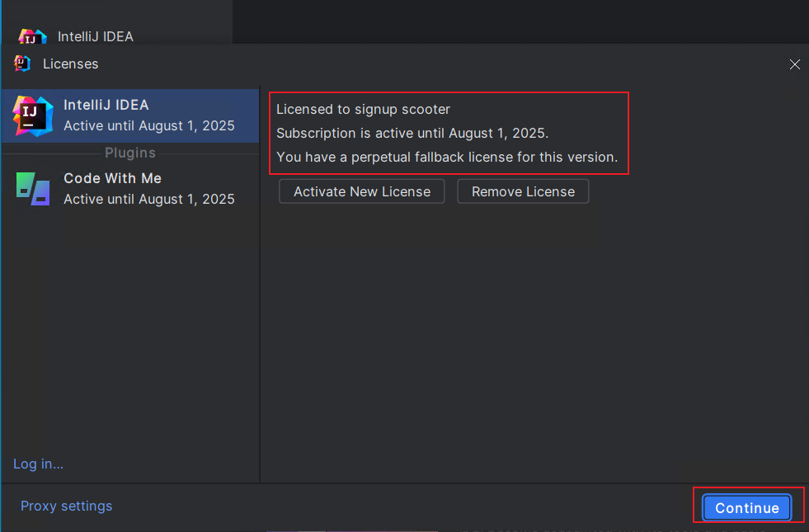Screen dimensions: 809x532
Task: Click the Code With Me plugin icon
Action: coord(33,188)
